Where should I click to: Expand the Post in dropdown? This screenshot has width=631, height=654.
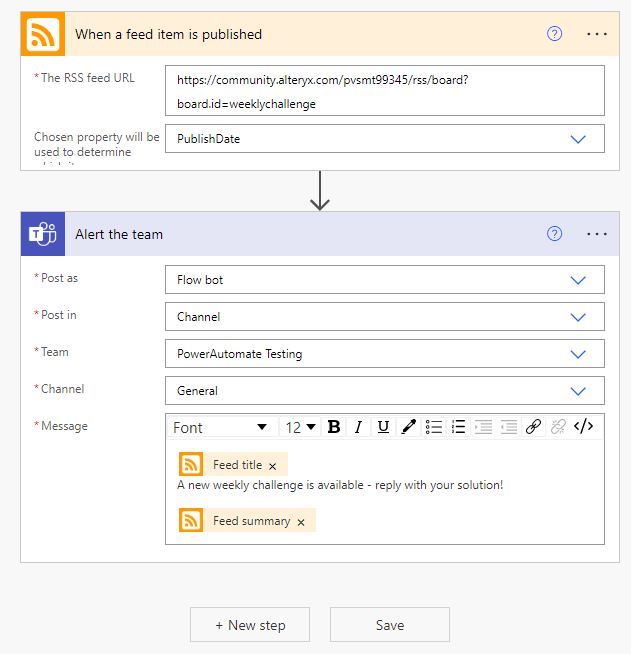[x=578, y=317]
